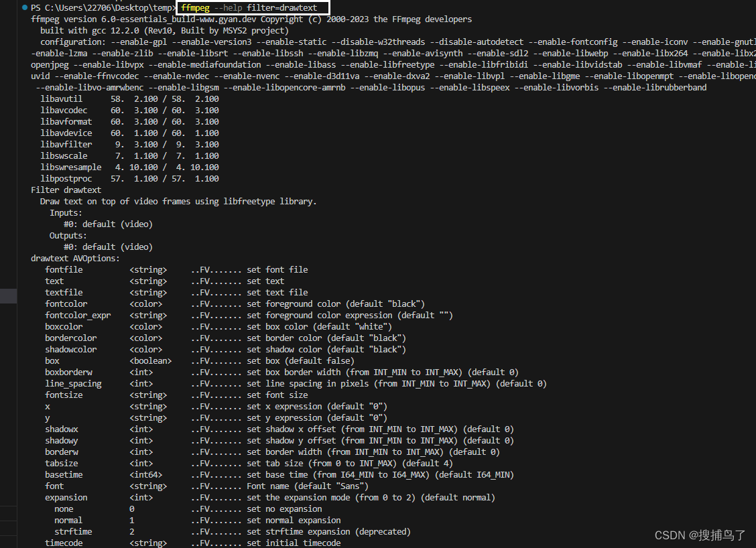Screen dimensions: 756x548
Task: Click the 'fontfile' option name
Action: point(64,270)
